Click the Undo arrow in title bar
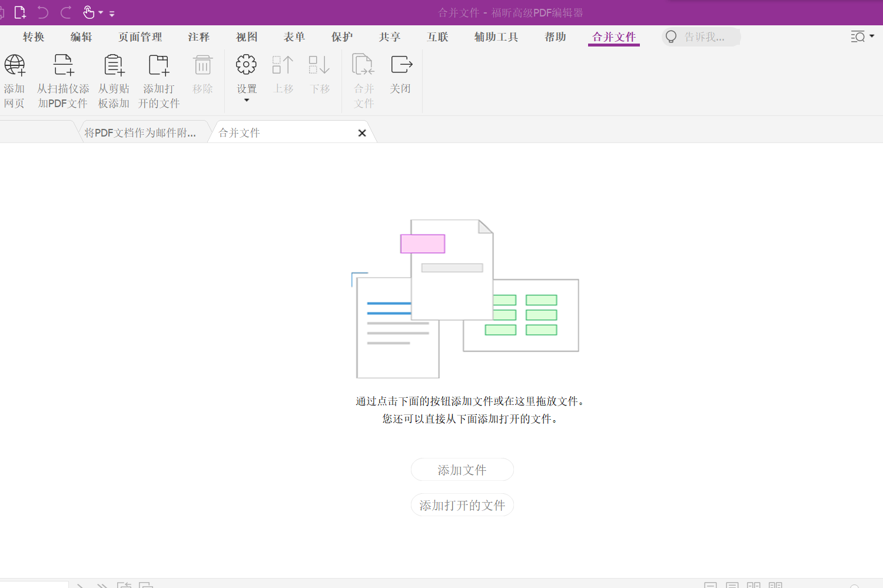 [x=43, y=12]
